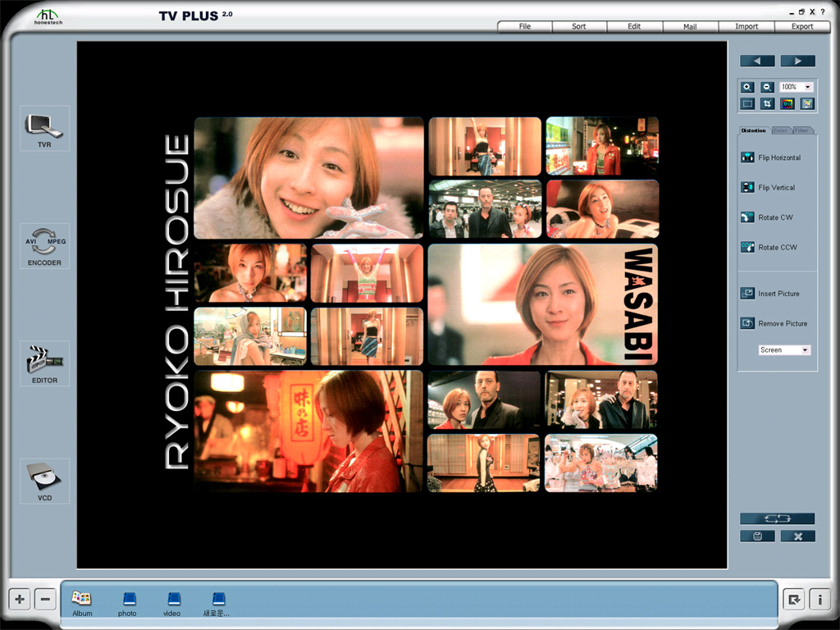
Task: Switch to the Distortion tab
Action: 754,130
